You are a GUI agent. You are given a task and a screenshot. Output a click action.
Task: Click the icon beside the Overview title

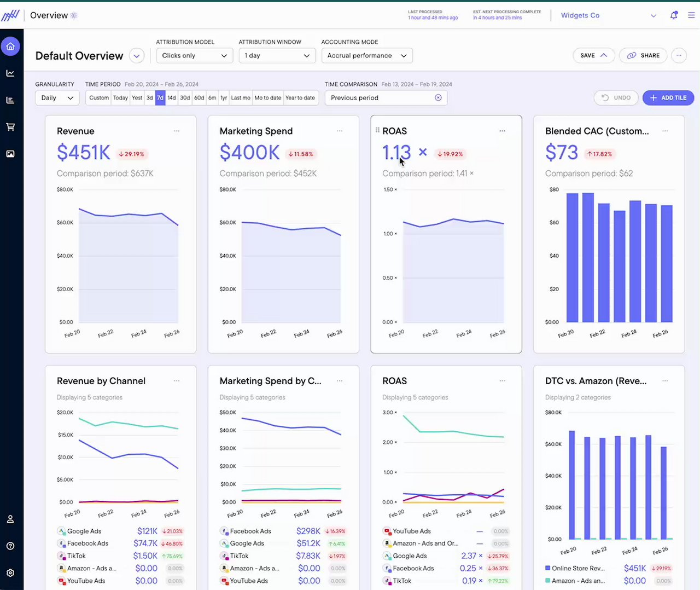pos(74,15)
